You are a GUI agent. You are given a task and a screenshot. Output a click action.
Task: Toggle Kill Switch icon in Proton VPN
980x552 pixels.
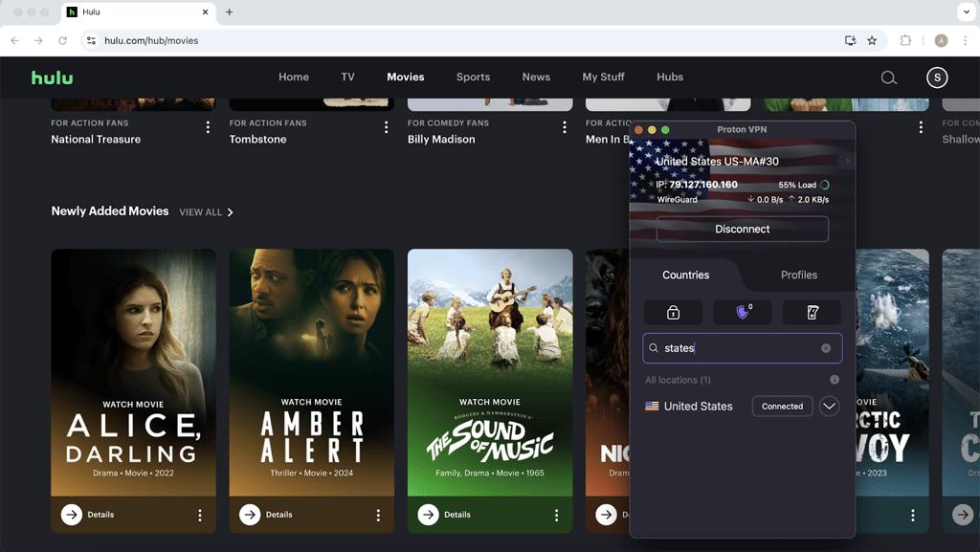[x=812, y=312]
